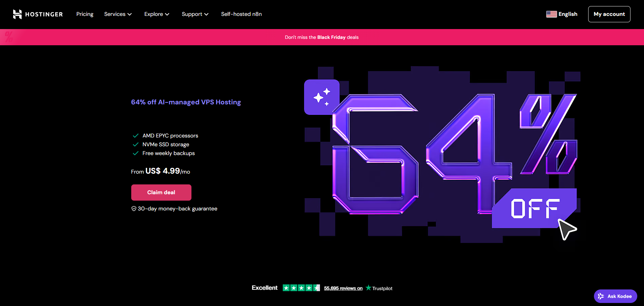Viewport: 644px width, 306px height.
Task: Open the Self-hosted n8n menu item
Action: click(241, 14)
